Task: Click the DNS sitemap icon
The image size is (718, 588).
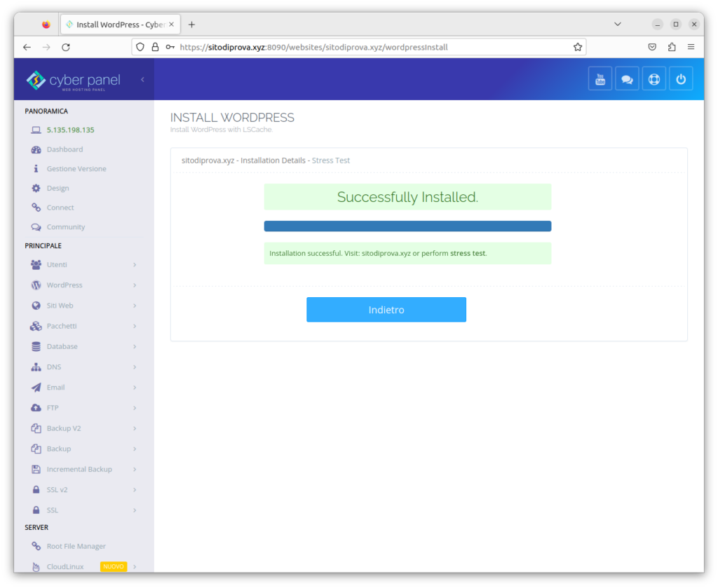Action: (36, 367)
